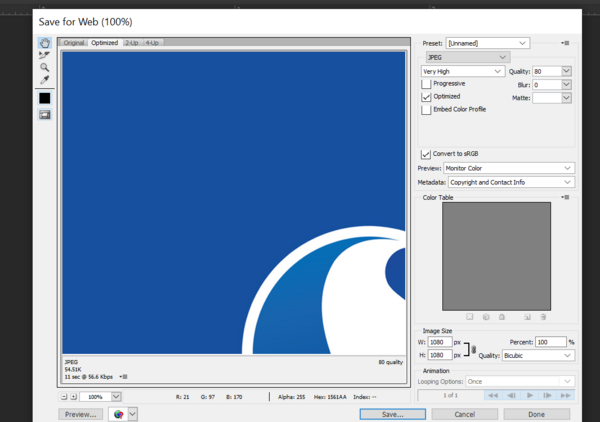Click the Preview... button
Image resolution: width=600 pixels, height=422 pixels.
(80, 414)
